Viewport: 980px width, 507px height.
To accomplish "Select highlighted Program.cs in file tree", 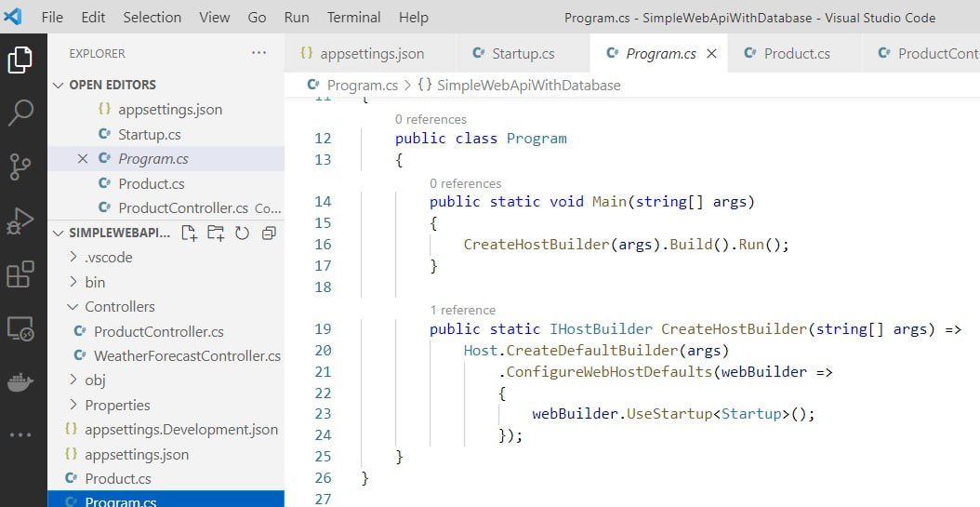I will click(166, 500).
